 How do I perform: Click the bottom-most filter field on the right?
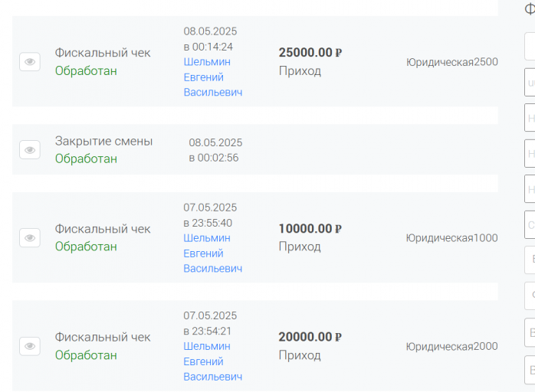pyautogui.click(x=530, y=370)
